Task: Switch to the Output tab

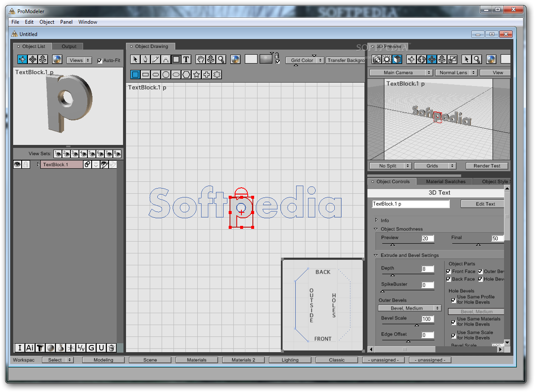Action: tap(69, 47)
